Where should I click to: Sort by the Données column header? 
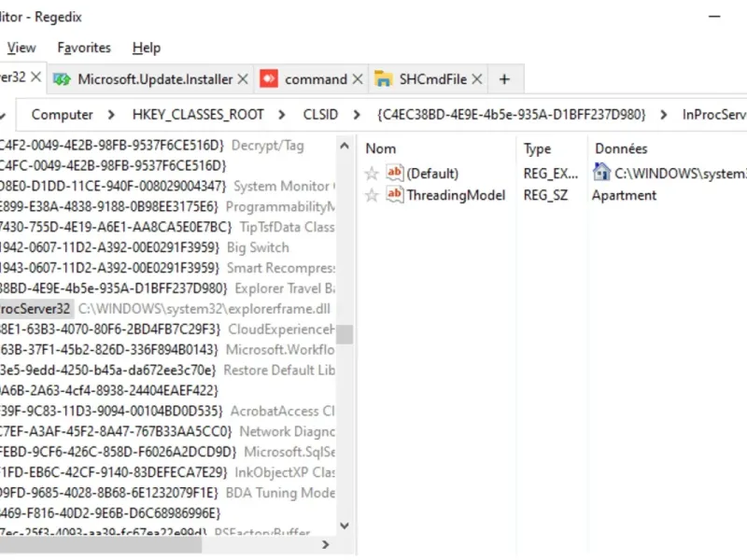[x=621, y=148]
